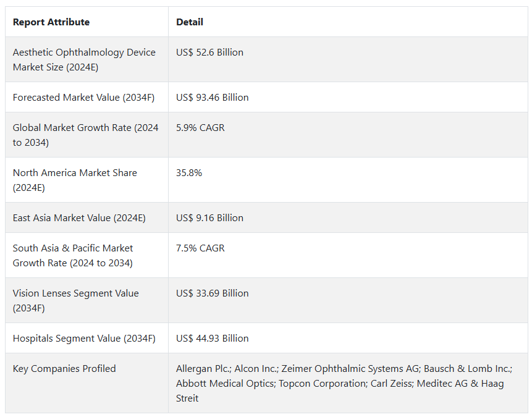Click the 5.9% CAGR value
This screenshot has height=417, width=532.
(x=200, y=128)
